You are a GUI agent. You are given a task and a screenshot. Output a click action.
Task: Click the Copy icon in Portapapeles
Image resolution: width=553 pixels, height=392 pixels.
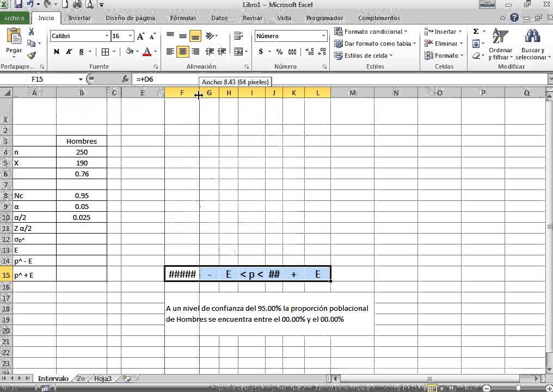click(x=31, y=44)
